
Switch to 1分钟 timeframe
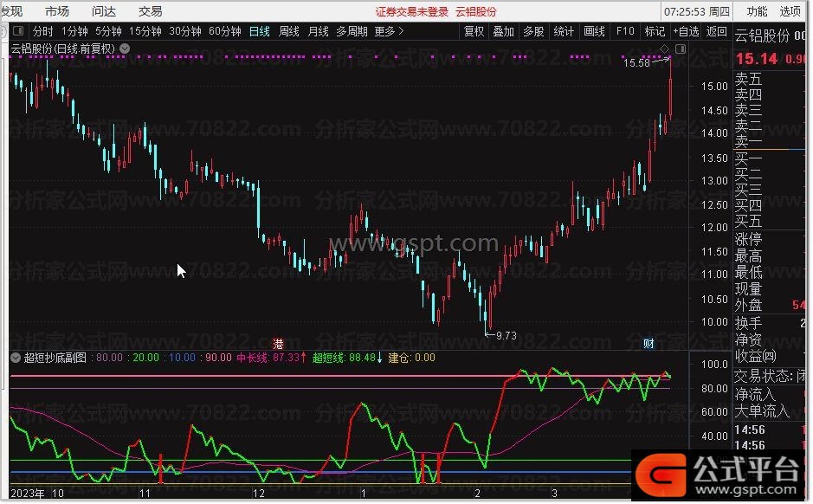pos(74,32)
